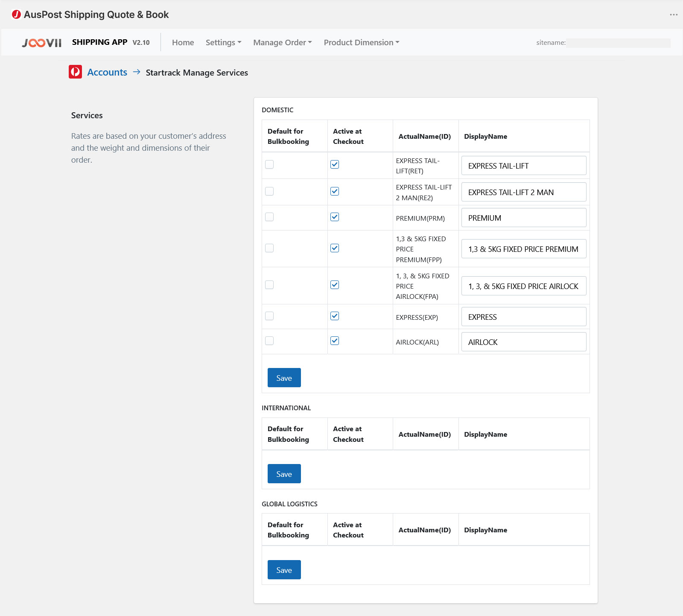Click the 'Startrack Manage Services' heading
Screen dimensions: 683x616
click(197, 73)
